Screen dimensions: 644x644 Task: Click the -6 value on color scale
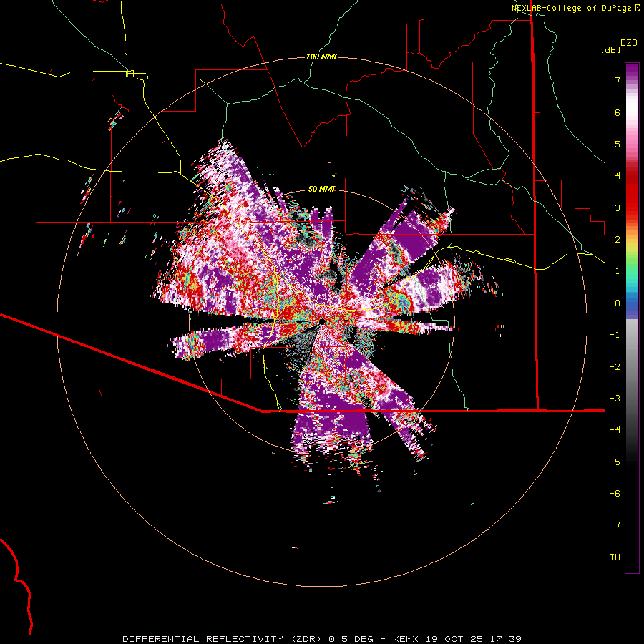[x=615, y=494]
